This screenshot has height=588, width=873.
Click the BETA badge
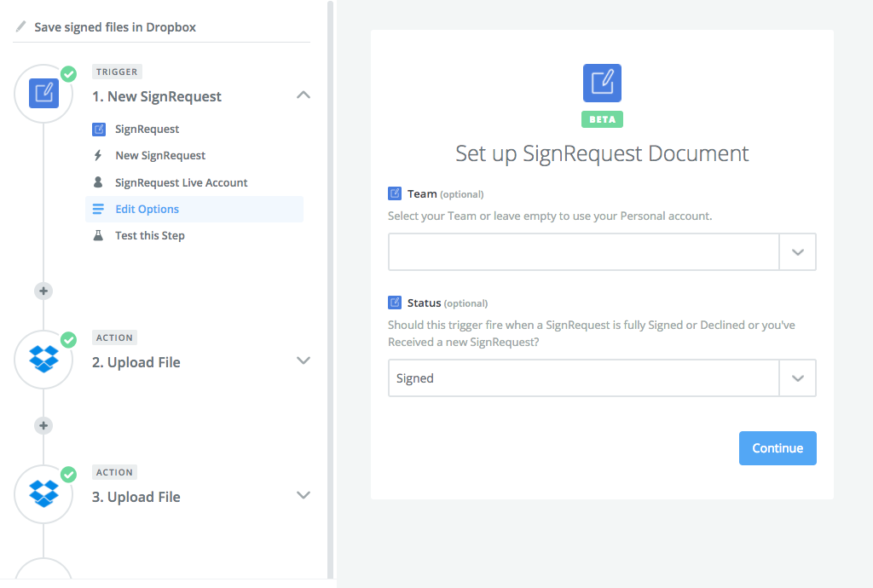click(602, 119)
